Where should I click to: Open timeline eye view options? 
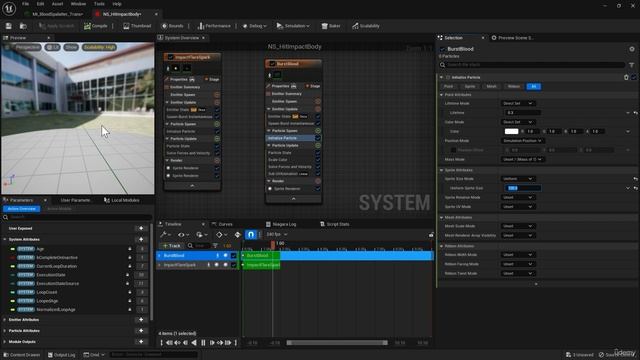coord(182,235)
